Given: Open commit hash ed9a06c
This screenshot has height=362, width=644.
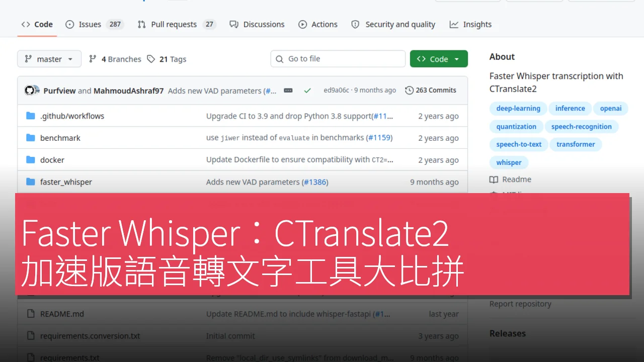Looking at the screenshot, I should coord(336,90).
